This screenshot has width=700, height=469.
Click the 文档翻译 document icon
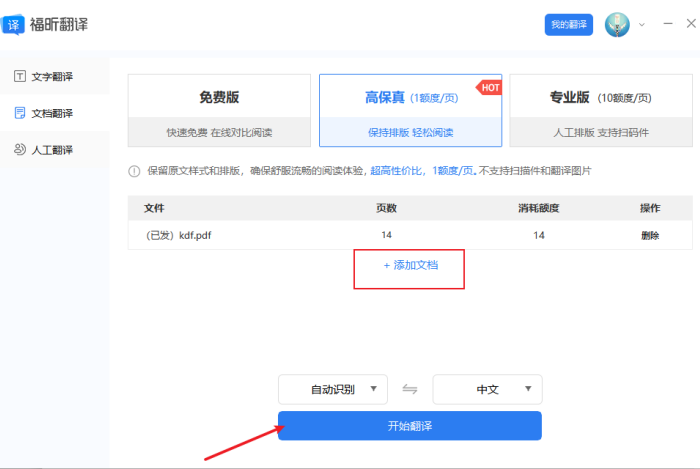[x=20, y=113]
